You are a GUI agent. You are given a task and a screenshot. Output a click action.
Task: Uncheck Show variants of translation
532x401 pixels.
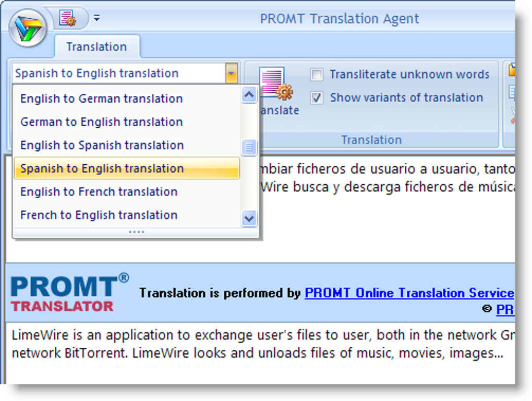point(317,98)
